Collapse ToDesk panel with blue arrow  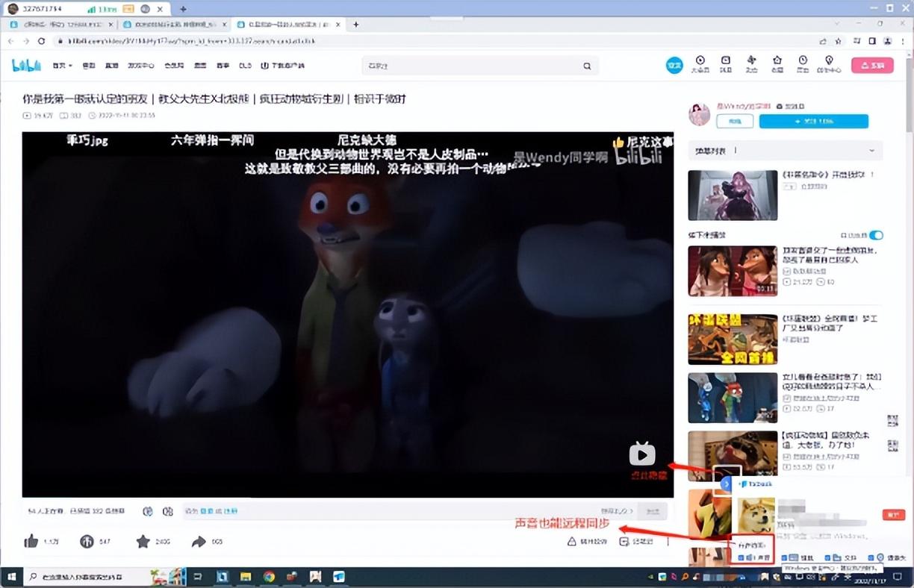tap(726, 484)
